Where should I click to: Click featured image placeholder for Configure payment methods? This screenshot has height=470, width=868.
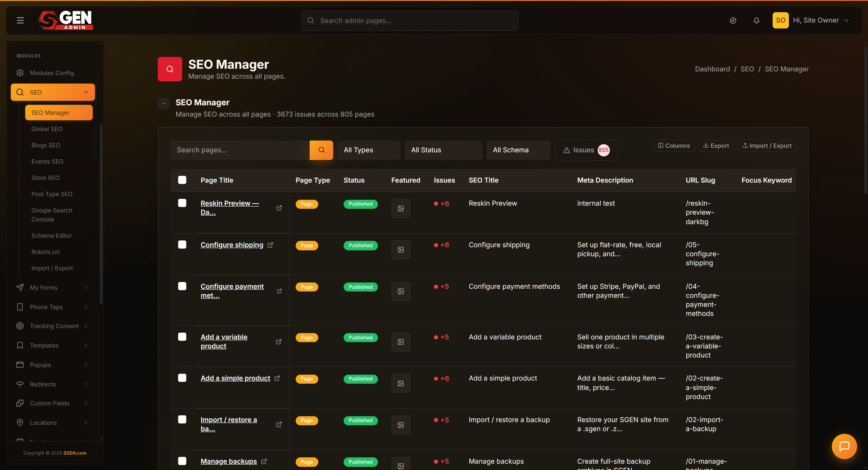coord(401,291)
